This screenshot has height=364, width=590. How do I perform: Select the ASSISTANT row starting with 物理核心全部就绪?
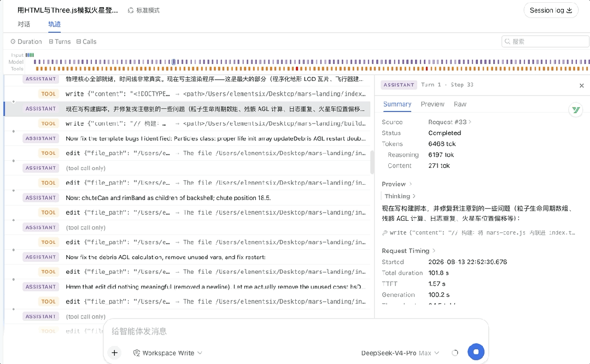click(x=187, y=79)
